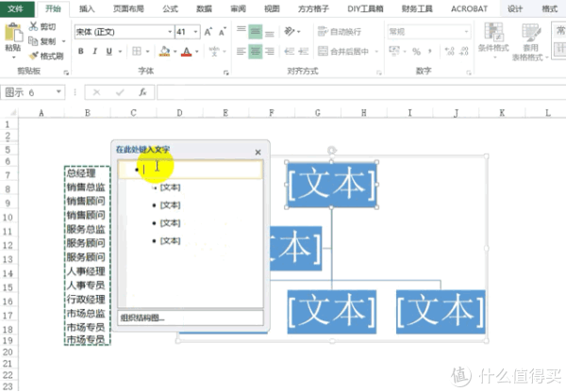Align text left
The width and height of the screenshot is (566, 392).
click(241, 52)
